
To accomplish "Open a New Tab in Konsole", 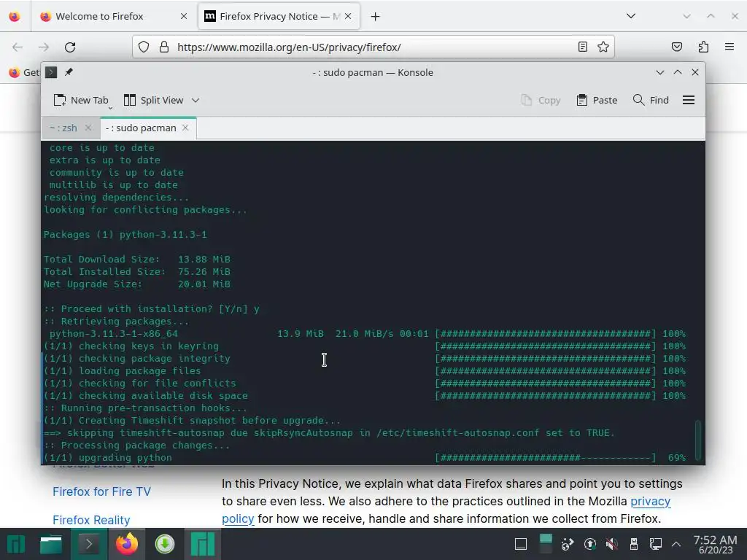I will [80, 101].
